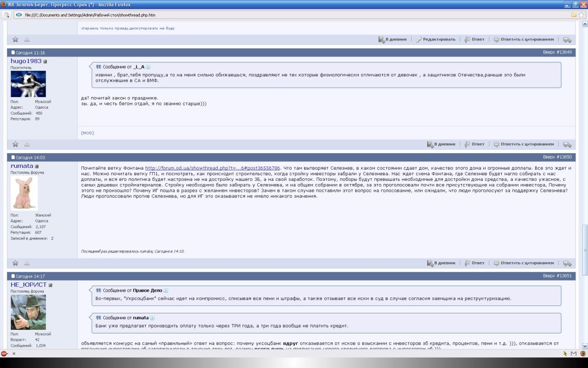Click the Adblock Plus icon in status bar
588x368 pixels.
4,353
